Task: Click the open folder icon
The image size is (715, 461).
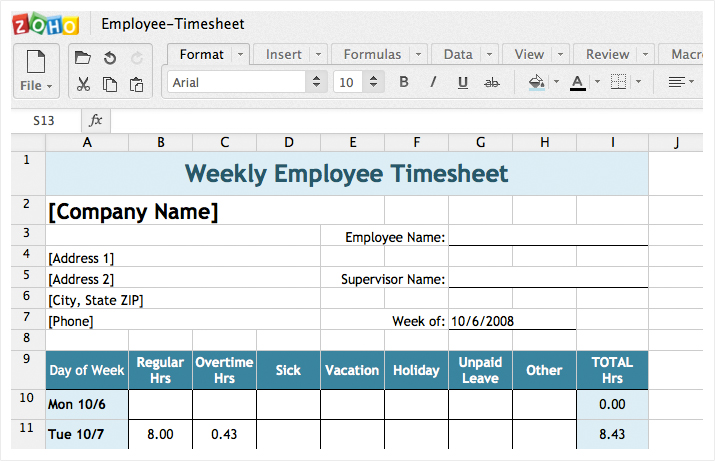Action: (83, 57)
